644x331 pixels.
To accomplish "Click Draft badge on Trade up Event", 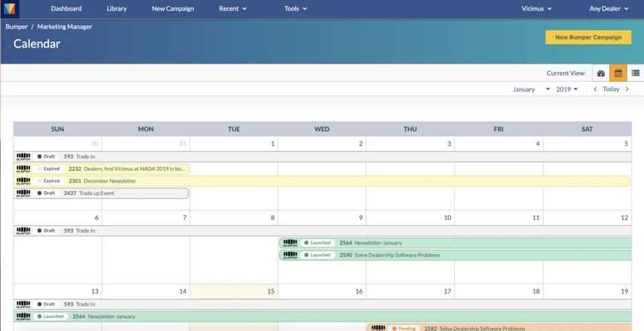I will point(46,193).
